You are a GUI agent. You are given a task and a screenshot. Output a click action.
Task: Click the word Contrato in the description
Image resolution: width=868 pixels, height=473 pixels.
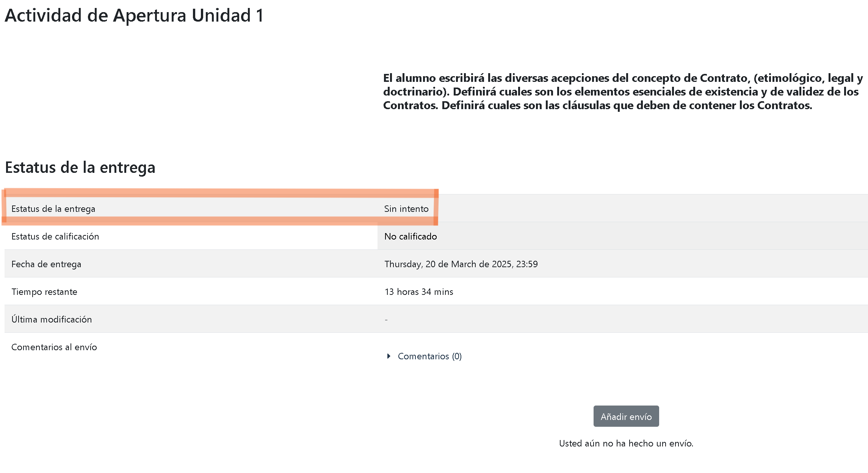tap(724, 78)
